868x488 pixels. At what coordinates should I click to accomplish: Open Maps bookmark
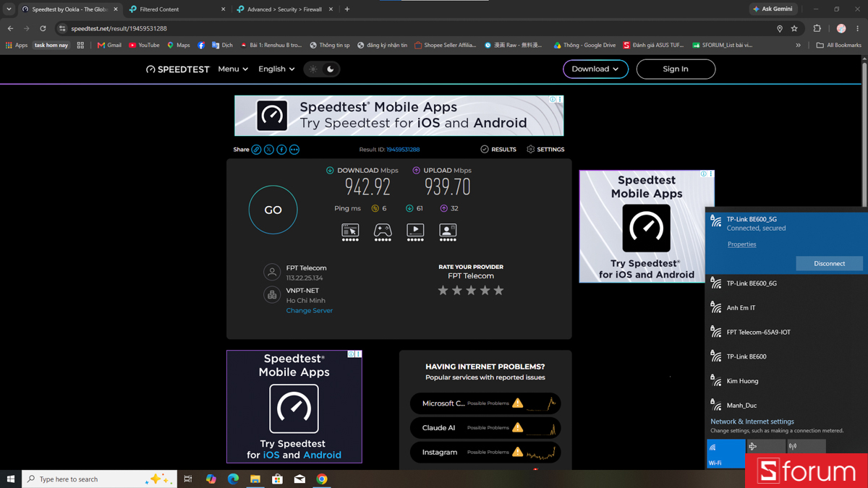point(178,45)
